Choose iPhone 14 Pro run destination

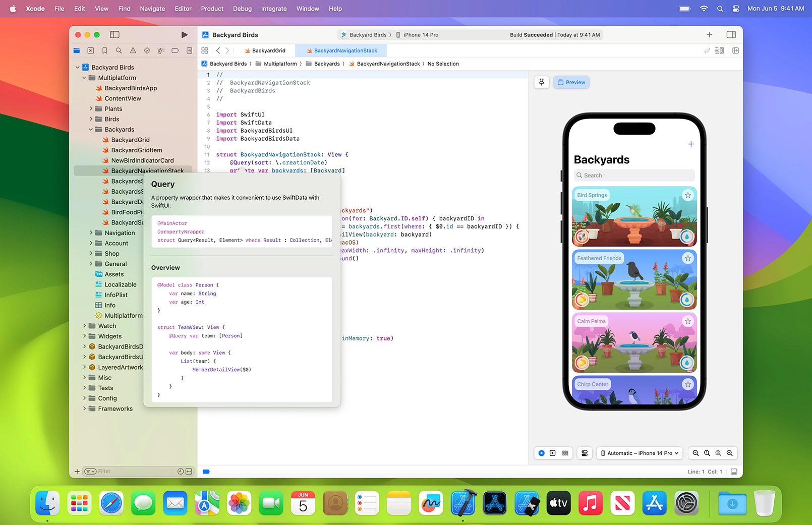pyautogui.click(x=417, y=35)
